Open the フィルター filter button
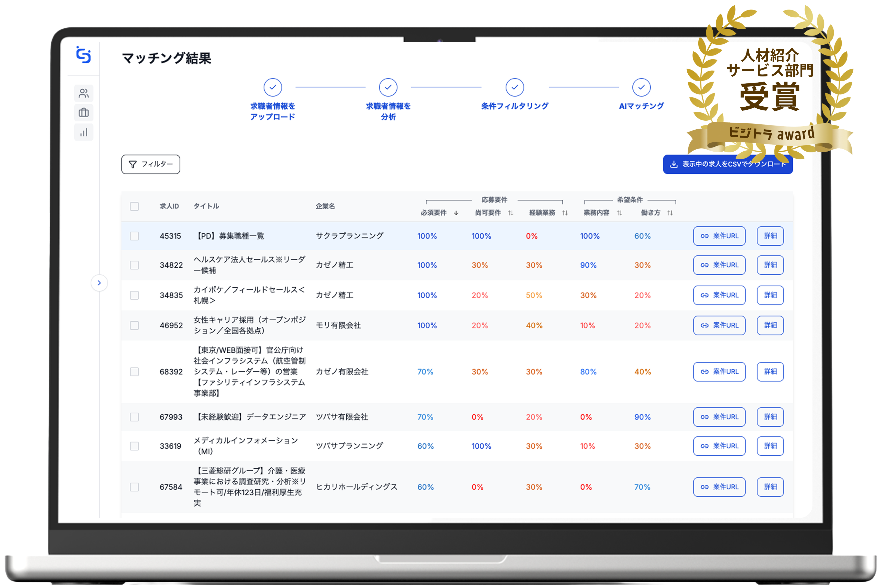The height and width of the screenshot is (588, 880). [150, 164]
